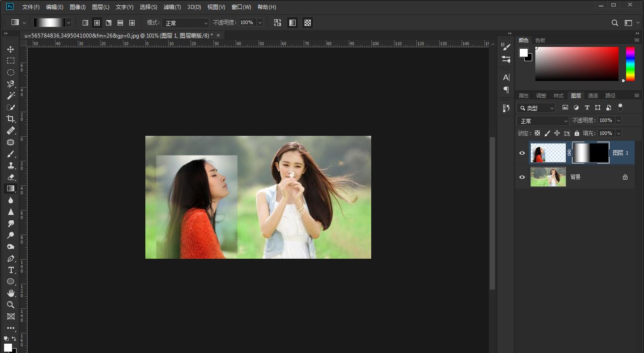
Task: Swap foreground and background colors arrow
Action: [x=14, y=339]
